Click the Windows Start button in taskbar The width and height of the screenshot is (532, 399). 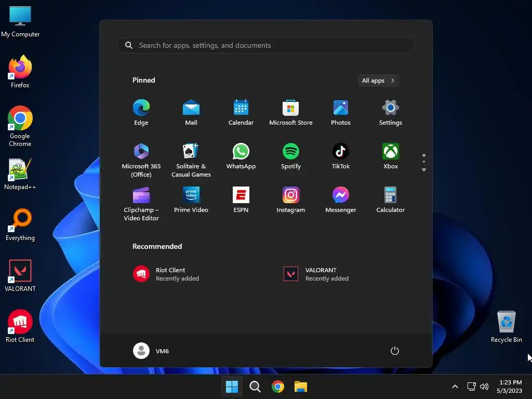click(232, 387)
